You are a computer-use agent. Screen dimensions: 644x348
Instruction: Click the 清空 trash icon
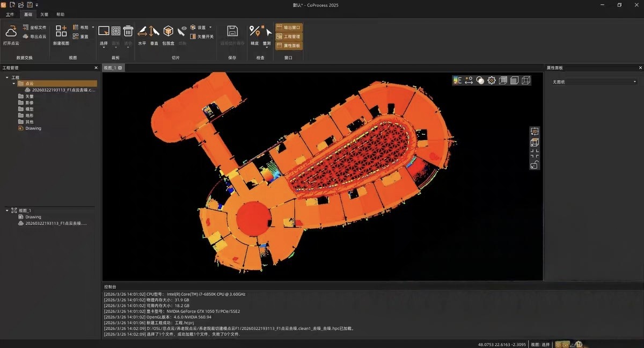128,31
